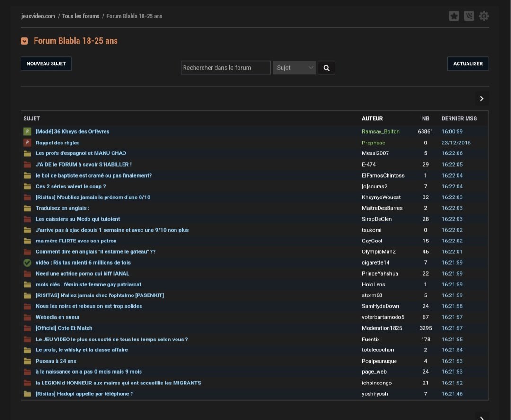This screenshot has height=420, width=511.
Task: Click the search magnifier button
Action: [x=326, y=68]
